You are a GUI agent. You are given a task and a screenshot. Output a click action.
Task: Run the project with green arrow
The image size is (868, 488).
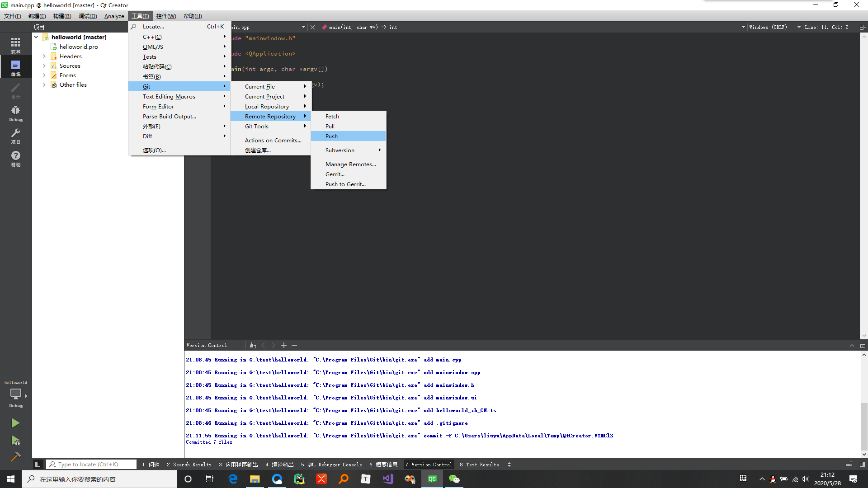tap(15, 423)
